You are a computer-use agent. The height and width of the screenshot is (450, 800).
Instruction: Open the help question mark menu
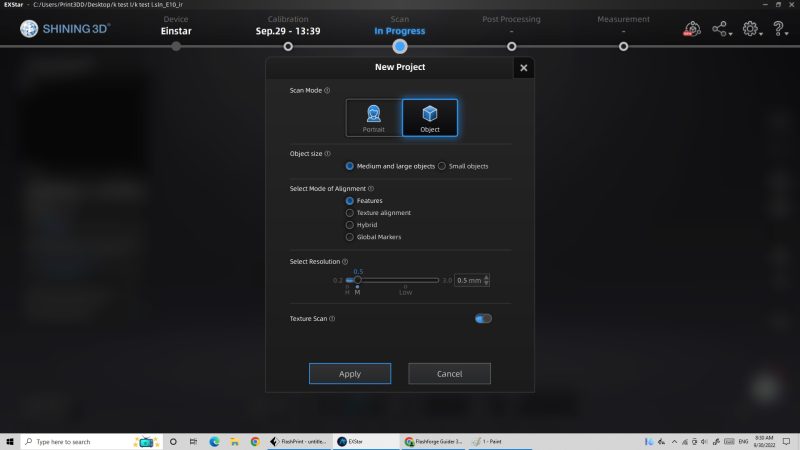[778, 29]
